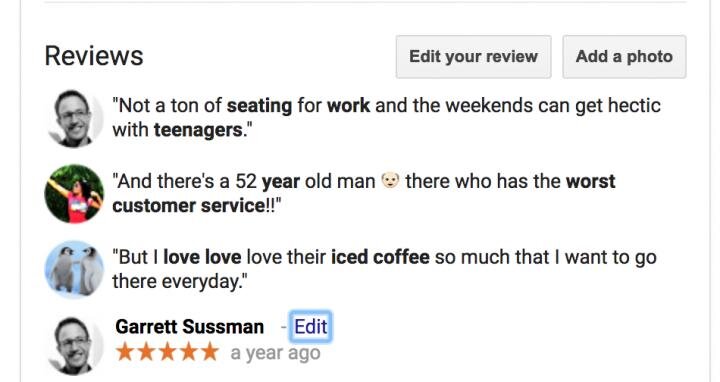
Task: Select the Garrett Sussman reviewer name
Action: click(x=190, y=327)
